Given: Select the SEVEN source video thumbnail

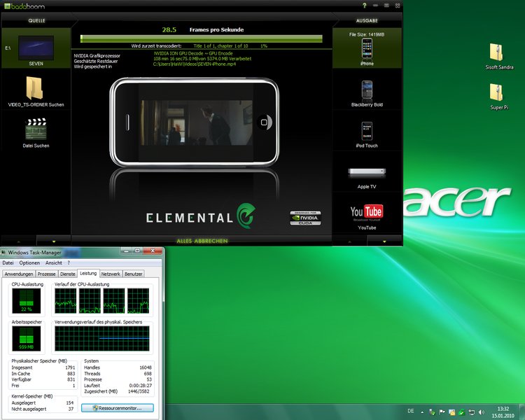Looking at the screenshot, I should [x=36, y=48].
